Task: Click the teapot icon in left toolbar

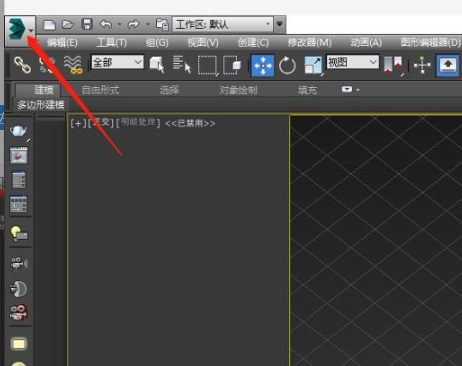Action: click(19, 131)
